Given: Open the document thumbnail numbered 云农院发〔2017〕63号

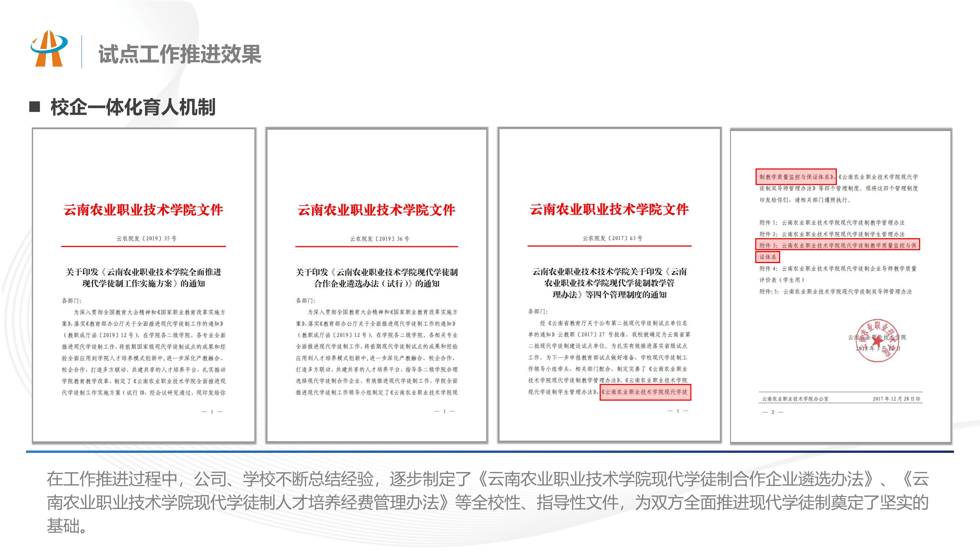Looking at the screenshot, I should [x=609, y=285].
